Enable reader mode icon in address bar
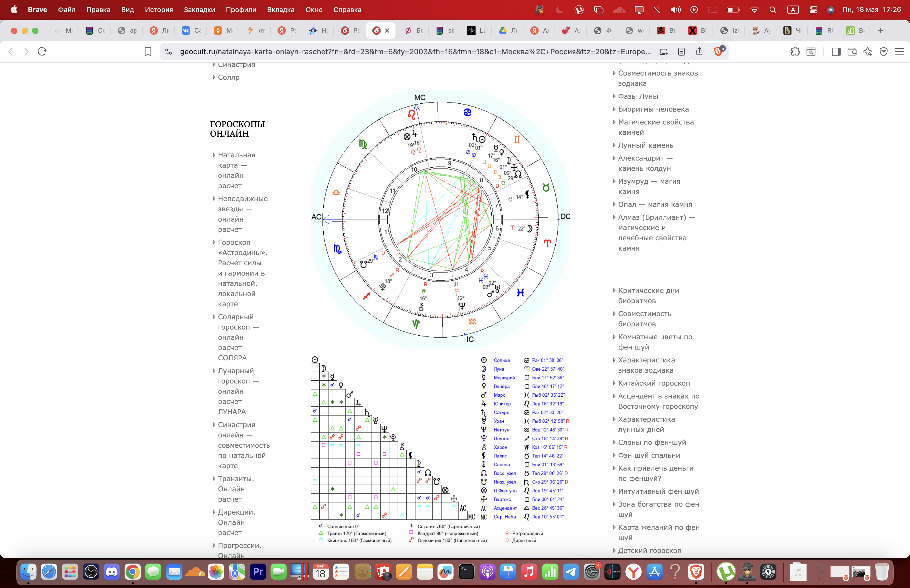This screenshot has height=588, width=910. click(x=682, y=52)
